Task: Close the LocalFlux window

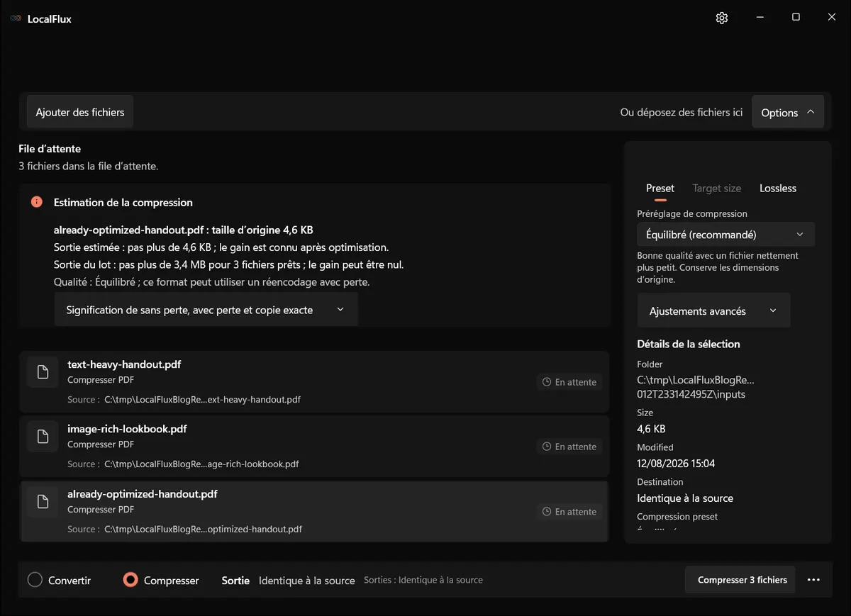Action: tap(832, 18)
